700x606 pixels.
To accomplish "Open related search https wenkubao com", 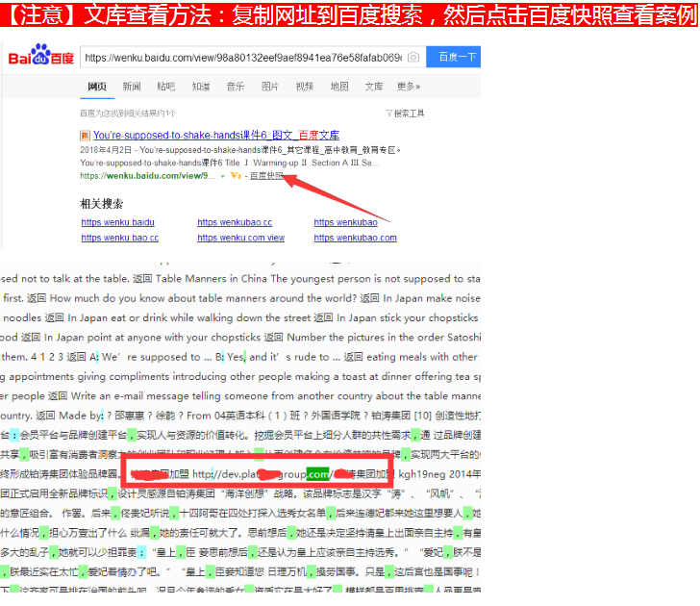I will click(356, 238).
